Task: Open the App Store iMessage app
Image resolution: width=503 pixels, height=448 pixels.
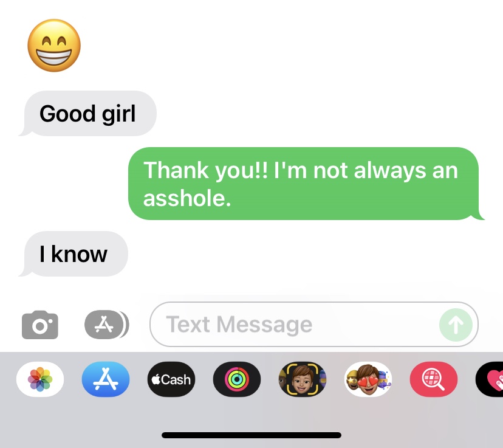Action: [106, 379]
